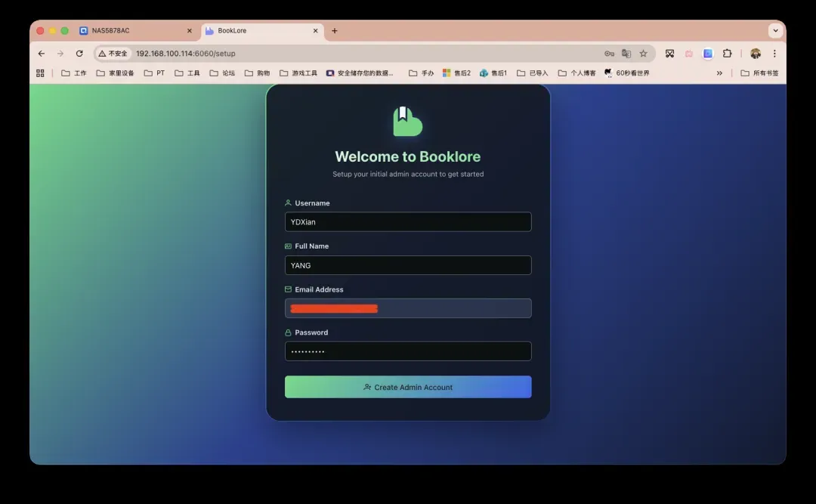Open the browser extensions puzzle icon
Viewport: 816px width, 504px height.
point(727,54)
